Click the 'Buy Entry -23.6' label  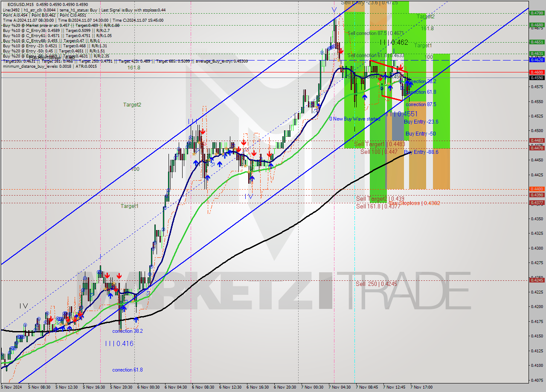(x=421, y=121)
